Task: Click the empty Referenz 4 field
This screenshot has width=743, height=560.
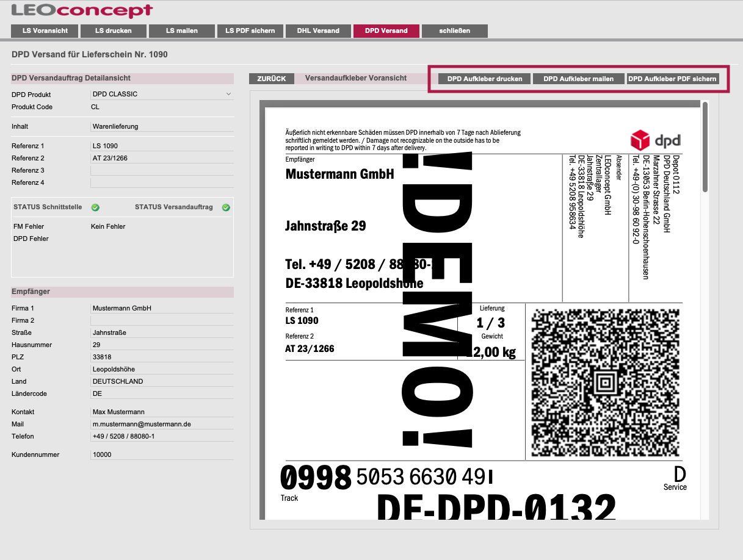Action: (x=162, y=182)
